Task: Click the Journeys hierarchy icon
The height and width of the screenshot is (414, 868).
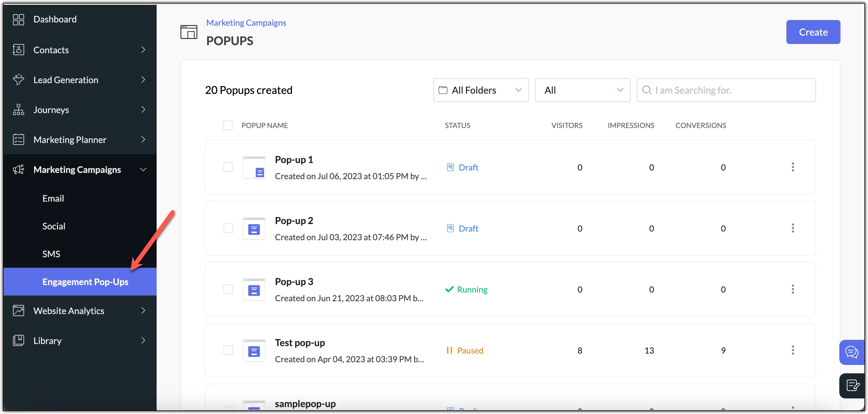Action: tap(19, 109)
